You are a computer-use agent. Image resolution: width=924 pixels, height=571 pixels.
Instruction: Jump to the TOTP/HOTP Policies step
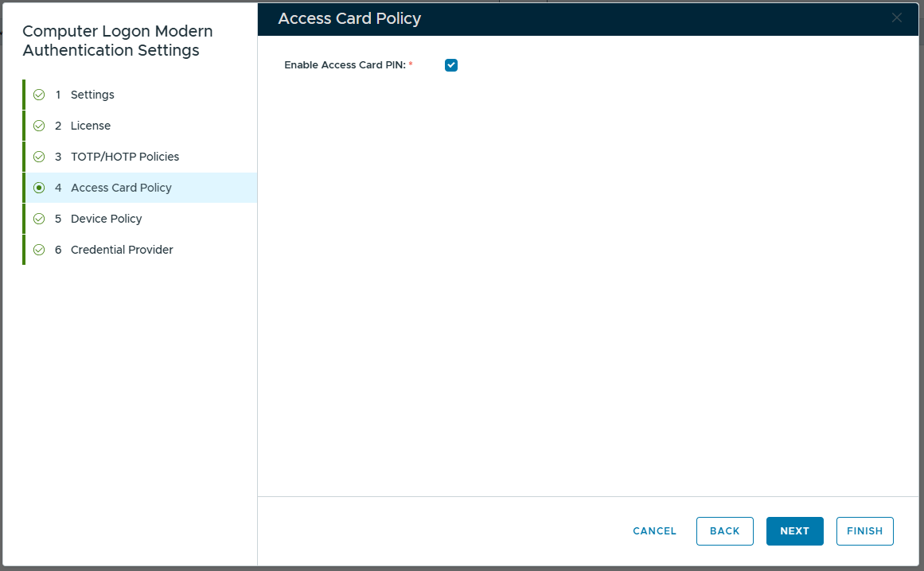point(125,157)
